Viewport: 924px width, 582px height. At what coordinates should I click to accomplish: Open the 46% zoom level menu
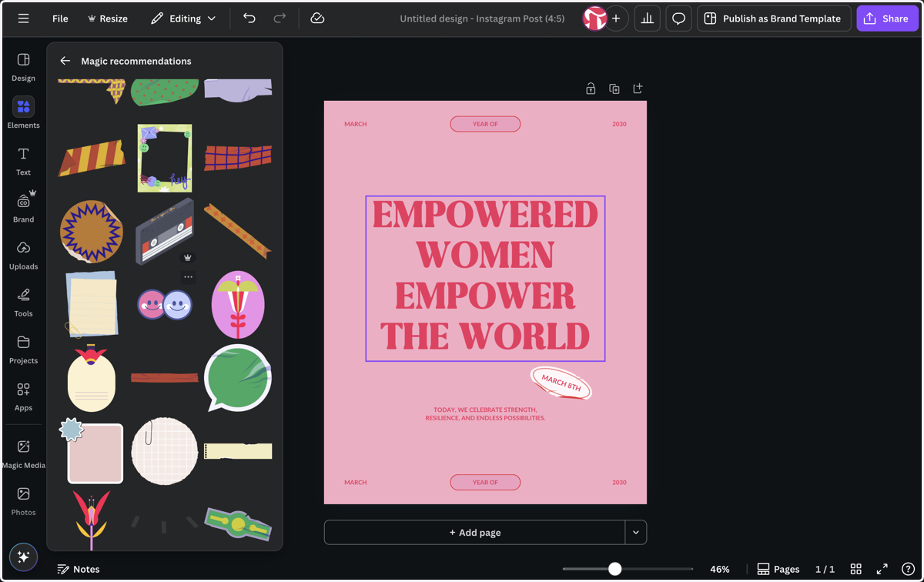coord(720,569)
